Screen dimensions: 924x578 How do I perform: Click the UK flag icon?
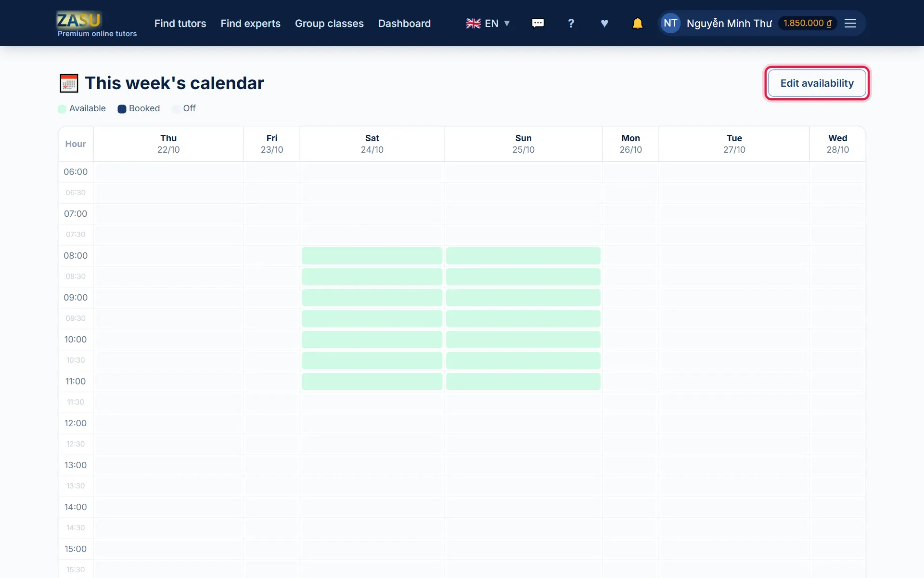[473, 23]
